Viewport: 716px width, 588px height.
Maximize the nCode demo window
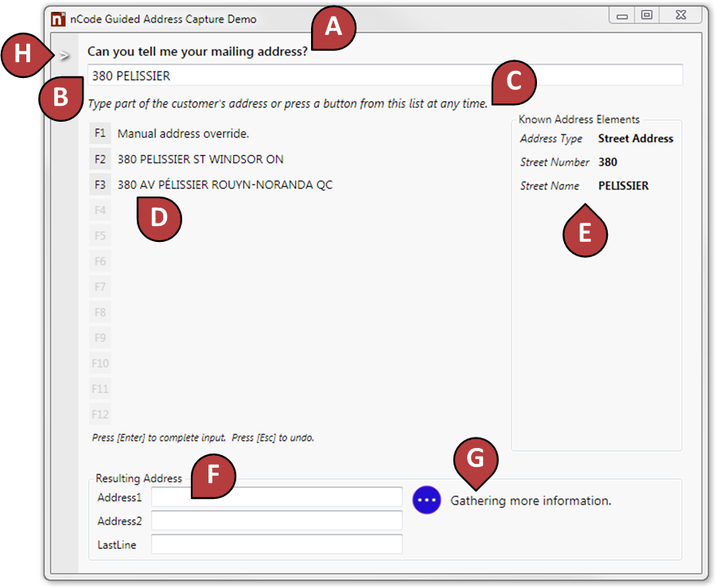(647, 15)
